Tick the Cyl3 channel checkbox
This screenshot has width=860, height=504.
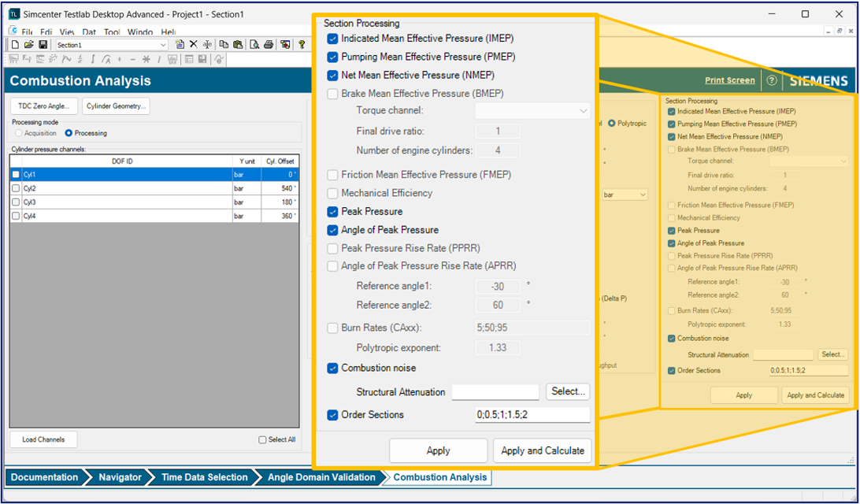pyautogui.click(x=16, y=202)
